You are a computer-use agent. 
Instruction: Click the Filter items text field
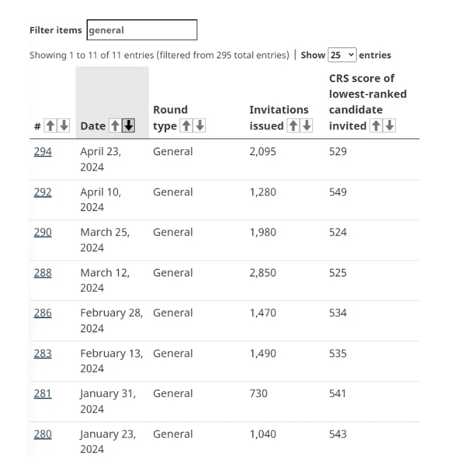tap(142, 30)
